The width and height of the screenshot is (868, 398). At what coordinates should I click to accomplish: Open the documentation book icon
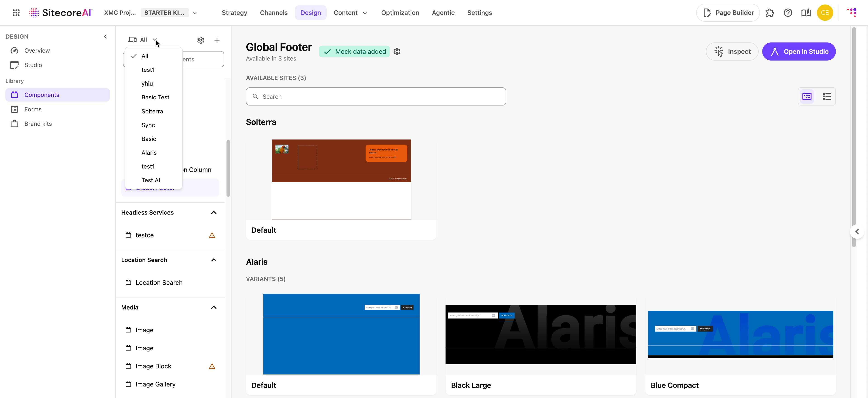coord(806,13)
